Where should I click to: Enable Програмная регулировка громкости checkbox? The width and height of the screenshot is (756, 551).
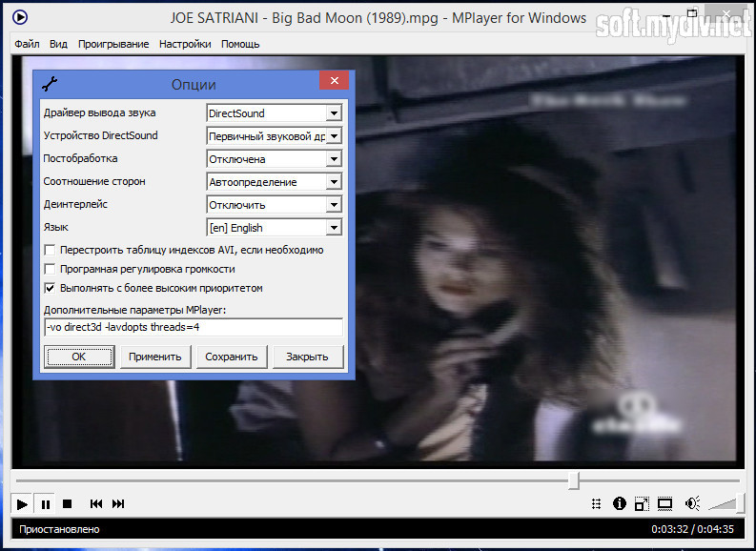coord(50,269)
